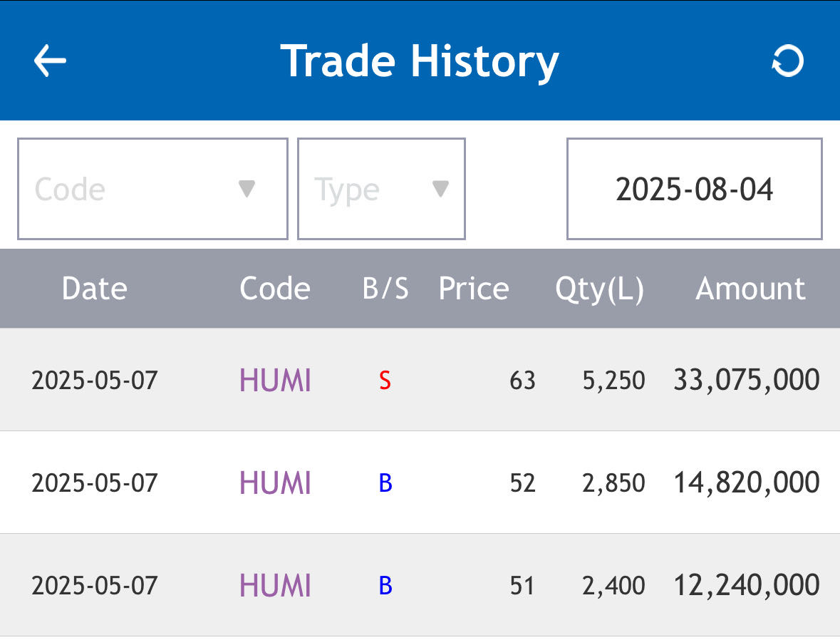Click the 33,075,000 amount value
Screen dimensions: 840x640
click(746, 380)
